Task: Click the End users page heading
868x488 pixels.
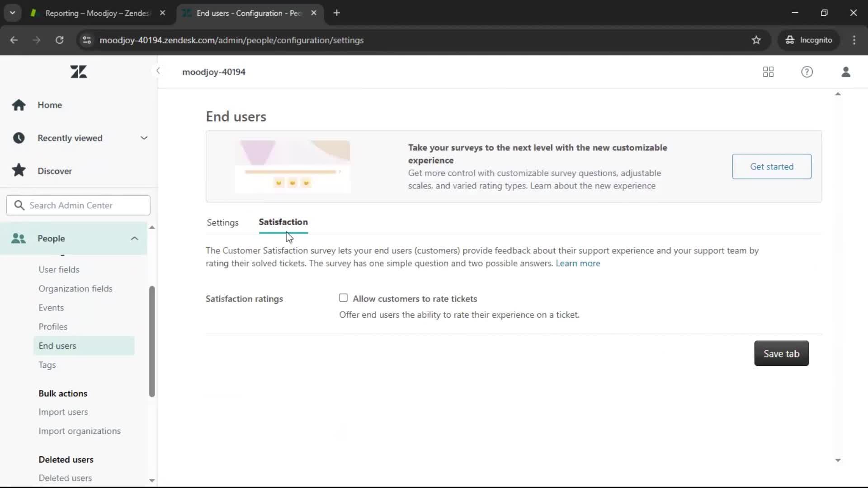Action: [236, 117]
